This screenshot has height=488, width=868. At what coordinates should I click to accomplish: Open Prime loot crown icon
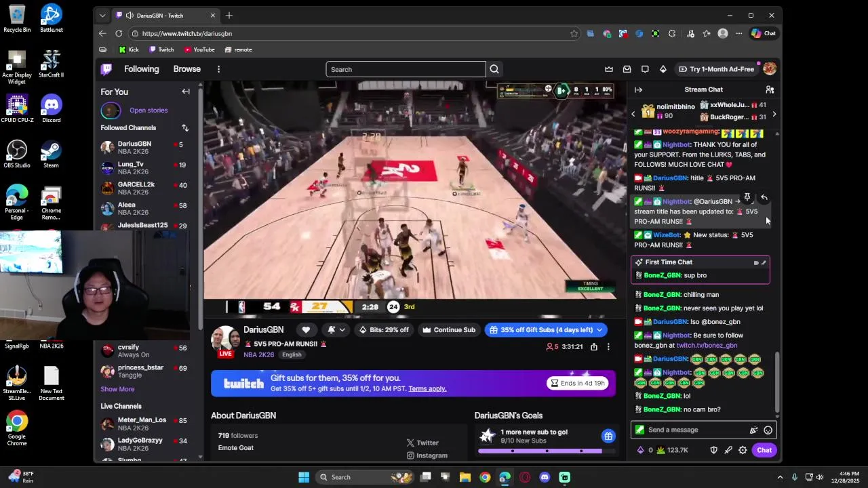tap(609, 69)
